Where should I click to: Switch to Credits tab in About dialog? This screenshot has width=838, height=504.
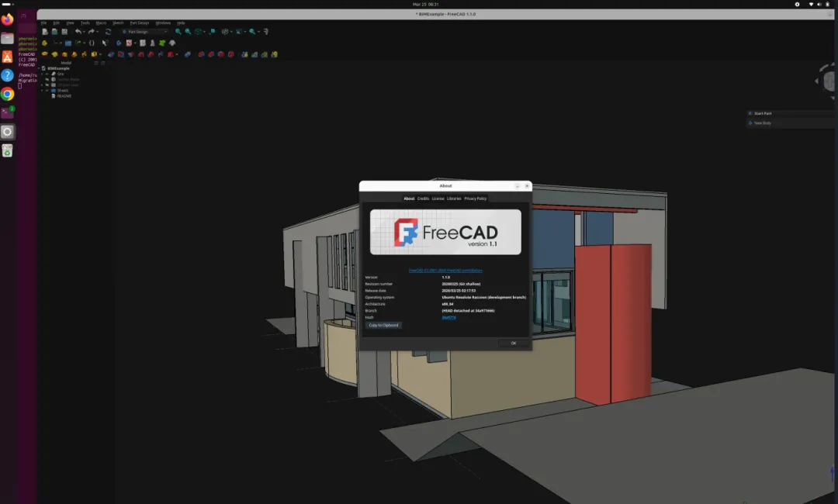(x=423, y=198)
